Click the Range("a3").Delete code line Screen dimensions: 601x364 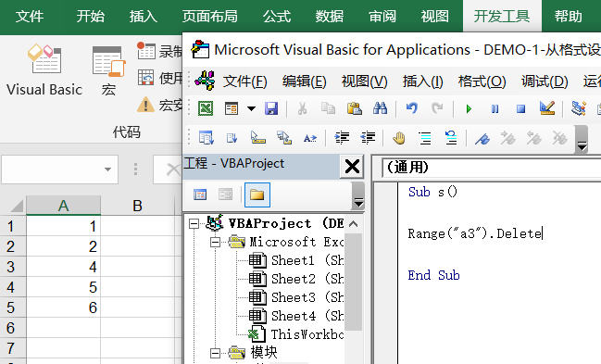475,233
